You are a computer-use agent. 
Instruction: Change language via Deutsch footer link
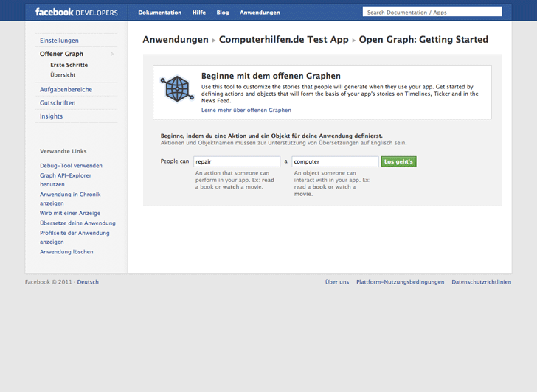88,282
